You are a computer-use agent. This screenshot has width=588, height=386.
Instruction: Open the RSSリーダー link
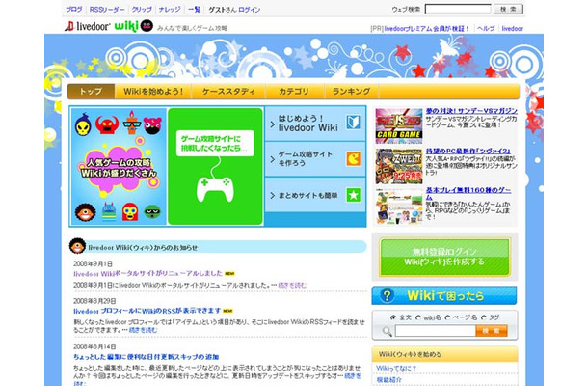(x=107, y=10)
